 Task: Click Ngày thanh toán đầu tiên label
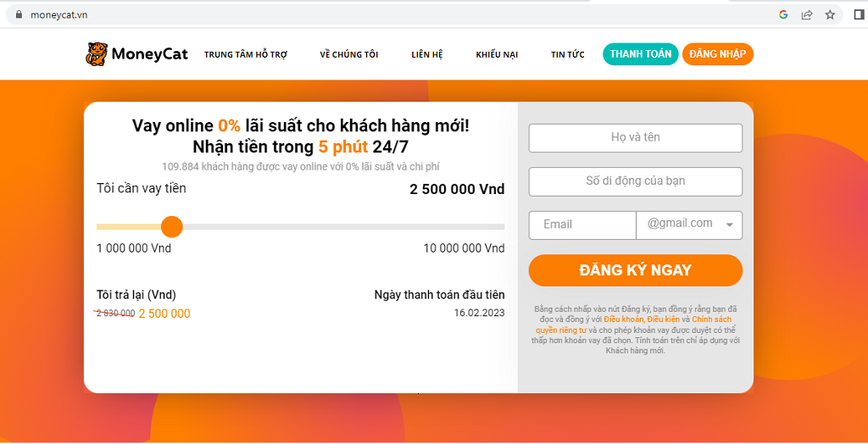(440, 295)
